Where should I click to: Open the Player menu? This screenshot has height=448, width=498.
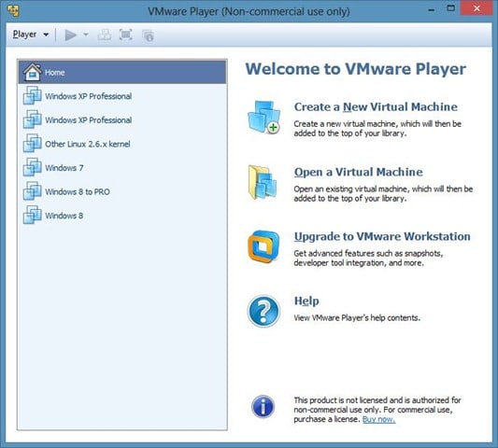(31, 35)
